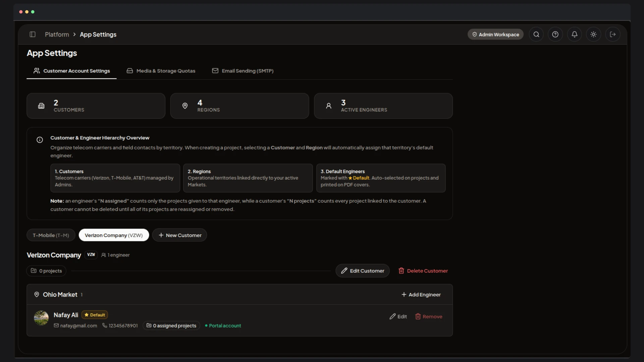
Task: Open the notifications bell icon
Action: coord(575,34)
